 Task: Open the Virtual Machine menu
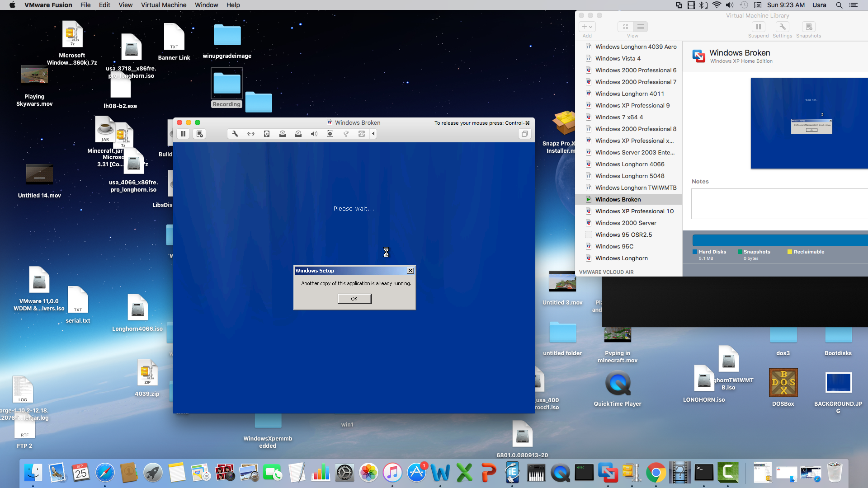pyautogui.click(x=164, y=5)
